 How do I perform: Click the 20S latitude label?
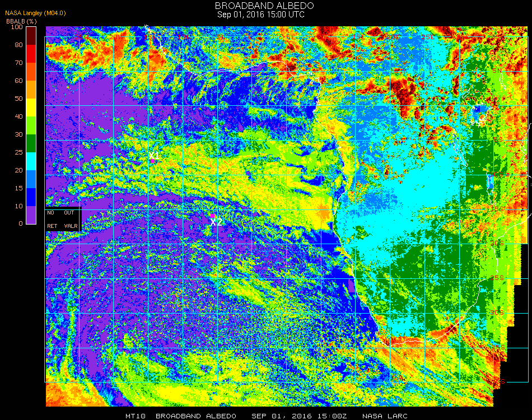[497, 243]
